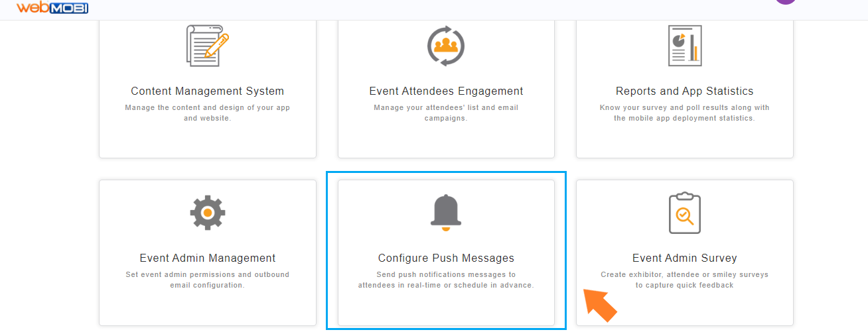The image size is (868, 332).
Task: Click "Manage your attendees' list" description
Action: [446, 113]
